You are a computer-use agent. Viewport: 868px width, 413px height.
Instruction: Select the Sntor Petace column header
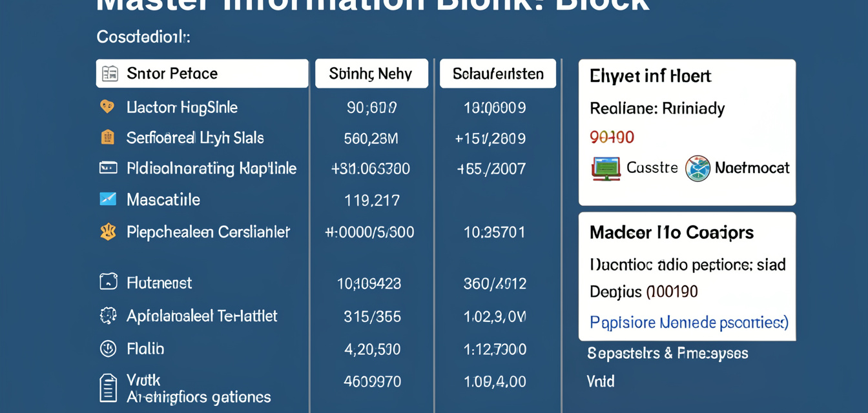click(x=202, y=74)
